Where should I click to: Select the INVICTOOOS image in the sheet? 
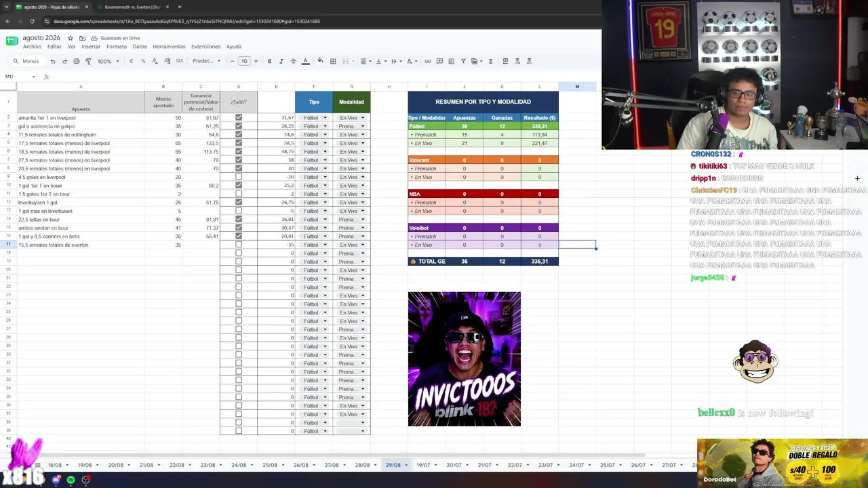point(465,359)
